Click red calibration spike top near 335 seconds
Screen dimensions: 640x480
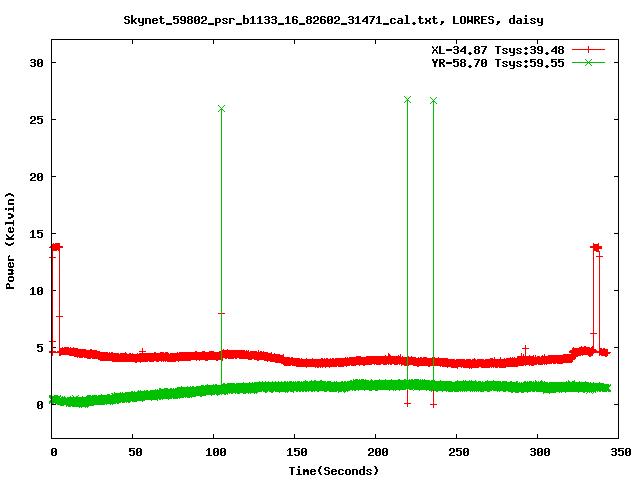(596, 247)
